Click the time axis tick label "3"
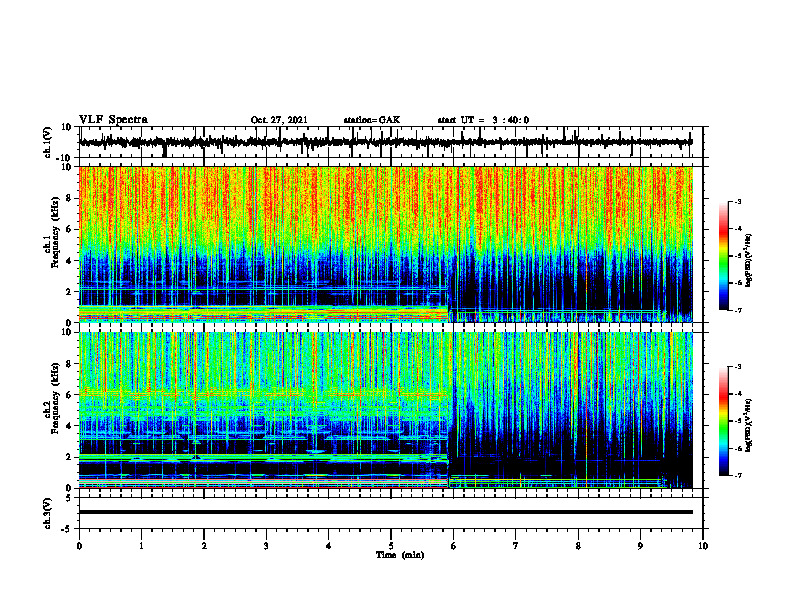The image size is (792, 612). (x=266, y=546)
